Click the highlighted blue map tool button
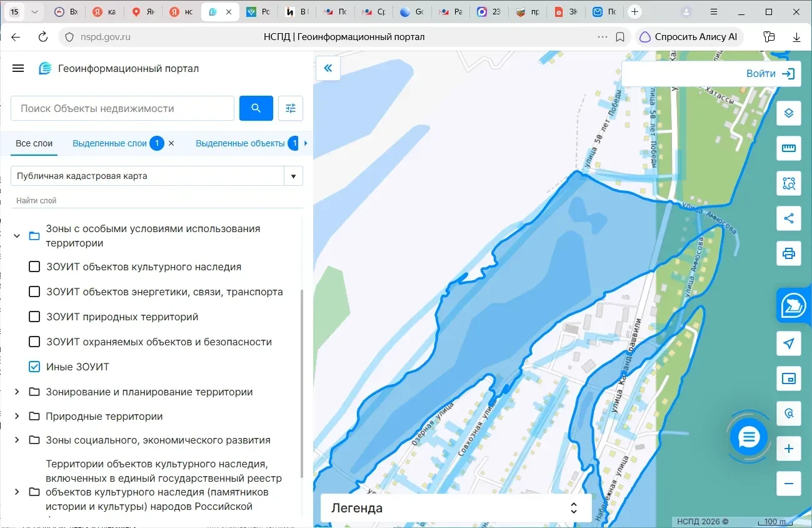Image resolution: width=812 pixels, height=528 pixels. click(x=794, y=306)
